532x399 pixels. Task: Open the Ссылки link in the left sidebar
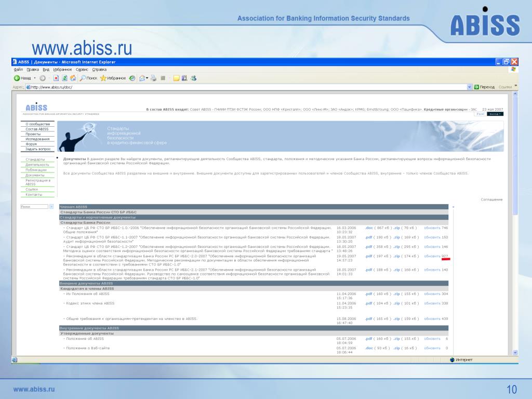(x=32, y=190)
